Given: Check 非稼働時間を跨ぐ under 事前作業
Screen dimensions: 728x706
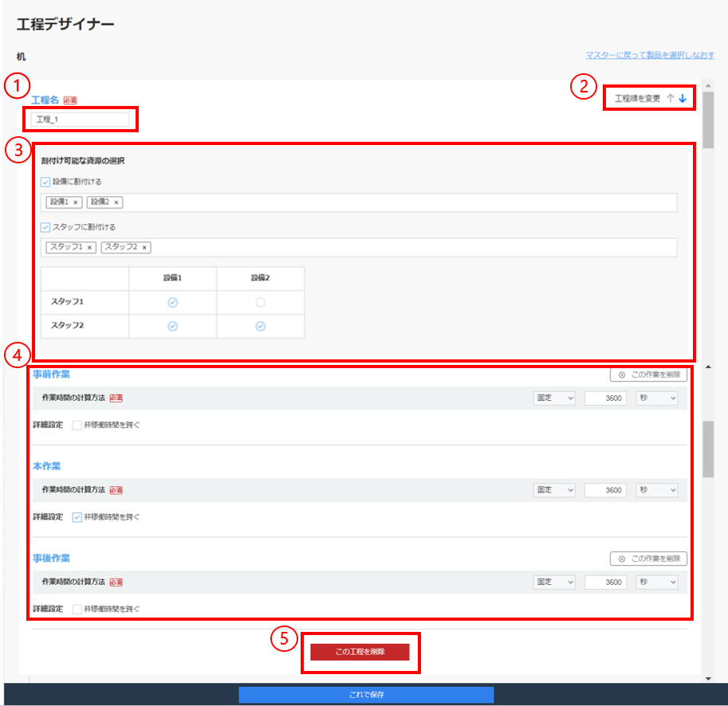Looking at the screenshot, I should [x=77, y=426].
